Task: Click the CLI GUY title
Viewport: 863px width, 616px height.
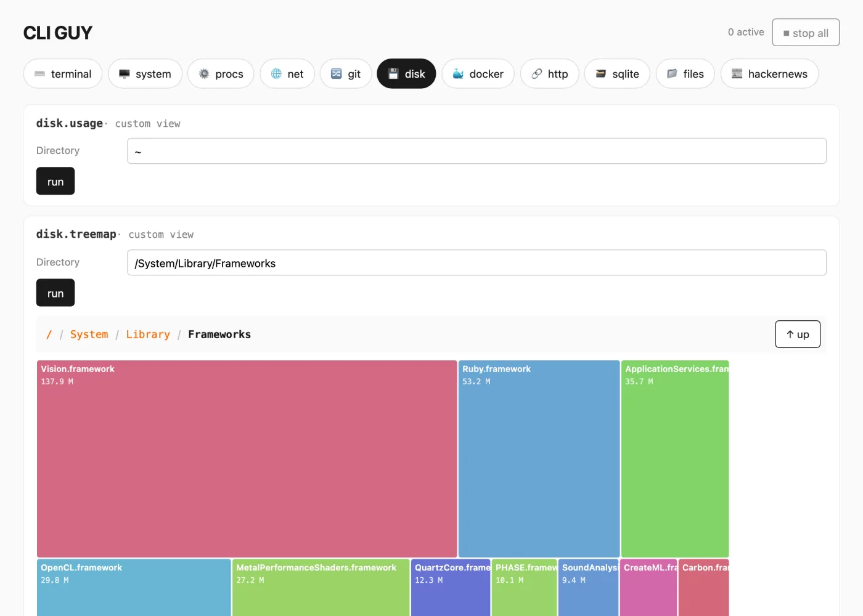Action: pos(58,33)
